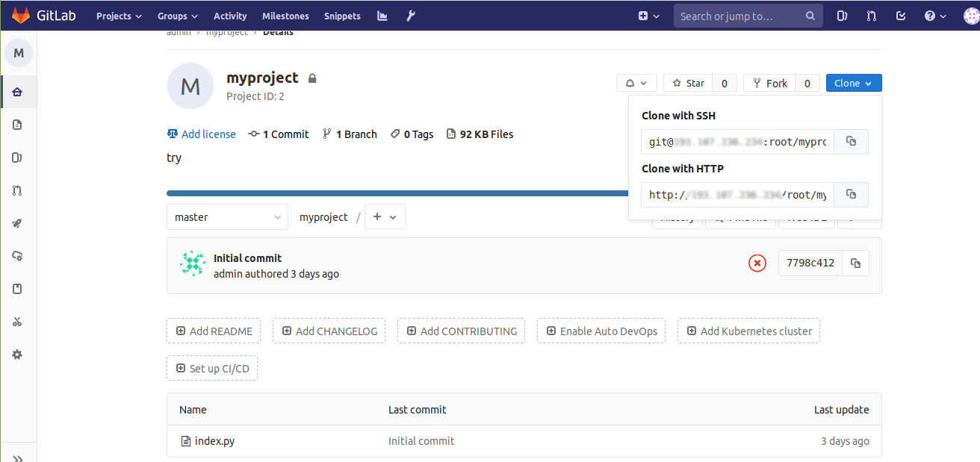The width and height of the screenshot is (980, 462).
Task: Open Merge Requests icon in left sidebar
Action: click(18, 190)
